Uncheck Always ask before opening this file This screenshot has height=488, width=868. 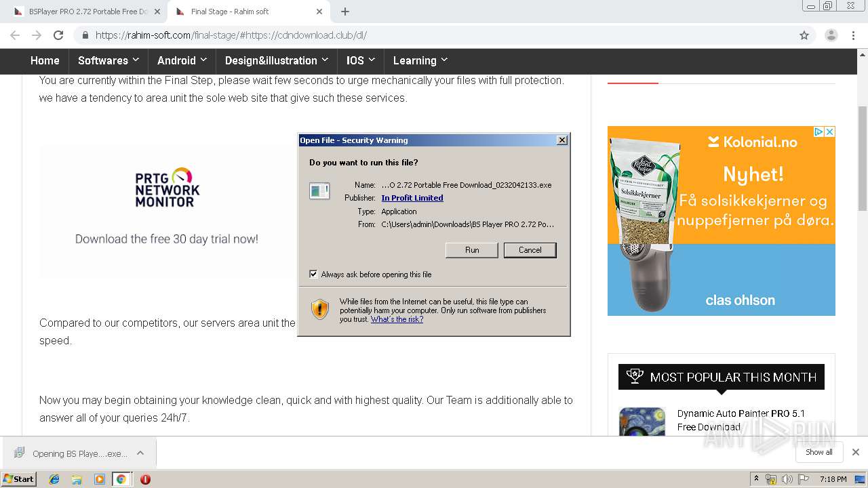click(313, 274)
